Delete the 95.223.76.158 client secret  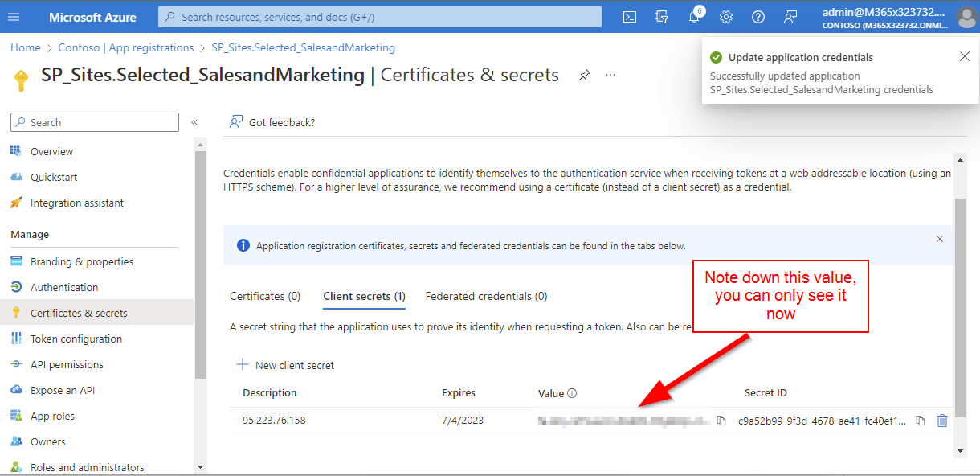tap(942, 421)
